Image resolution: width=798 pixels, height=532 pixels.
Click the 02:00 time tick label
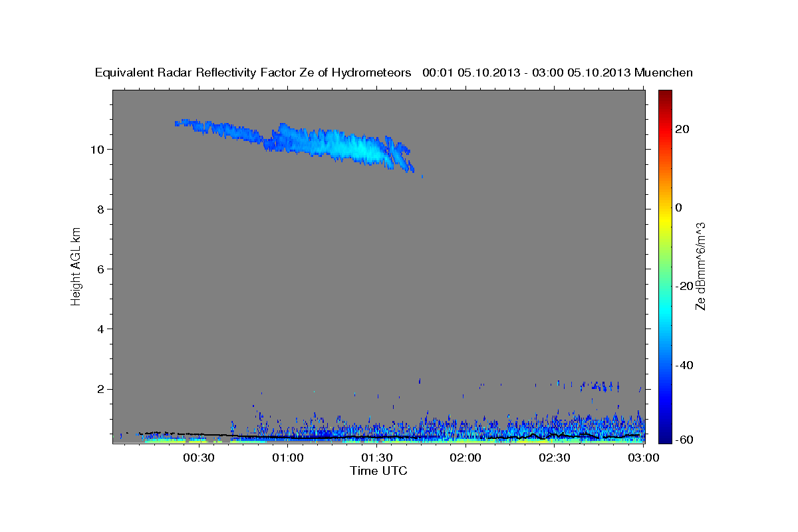[465, 458]
